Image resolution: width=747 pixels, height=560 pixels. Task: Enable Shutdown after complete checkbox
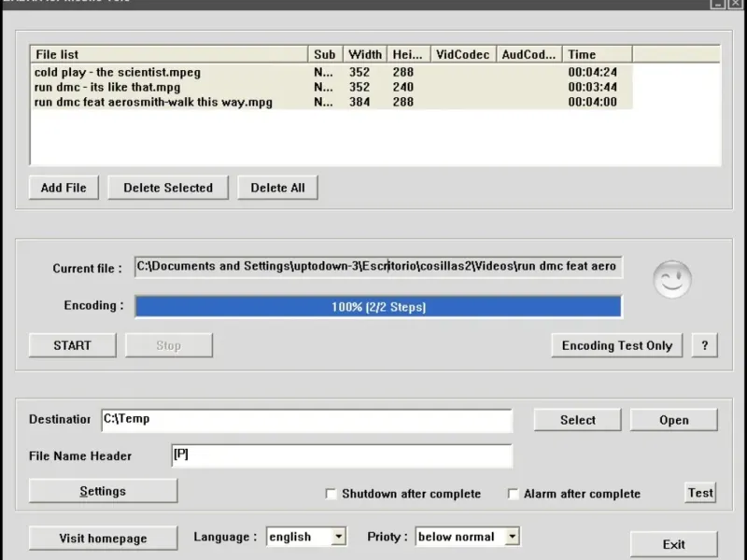[331, 494]
